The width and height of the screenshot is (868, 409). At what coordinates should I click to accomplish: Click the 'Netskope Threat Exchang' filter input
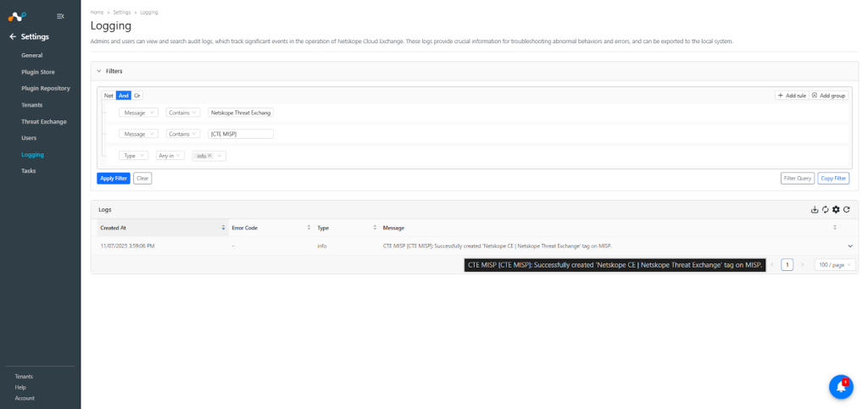click(x=241, y=112)
